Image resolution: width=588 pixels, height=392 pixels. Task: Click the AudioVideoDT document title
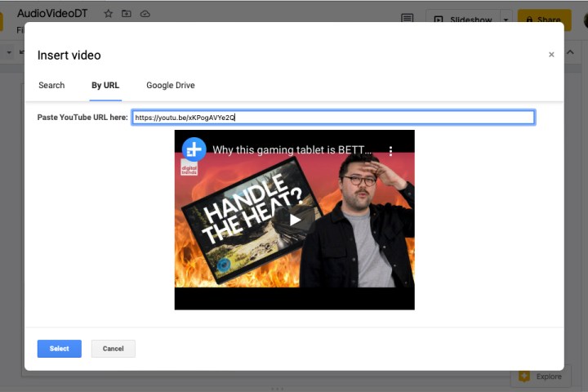[x=52, y=14]
